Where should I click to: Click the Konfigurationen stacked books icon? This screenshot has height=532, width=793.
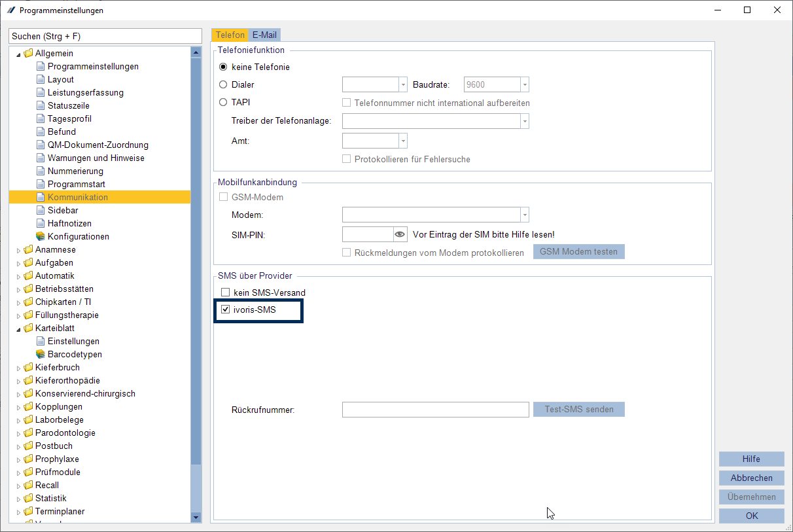(41, 236)
